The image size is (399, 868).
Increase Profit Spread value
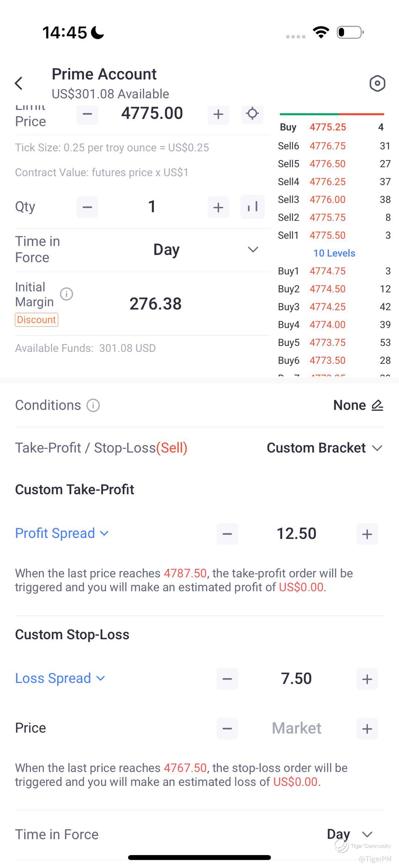pyautogui.click(x=367, y=534)
